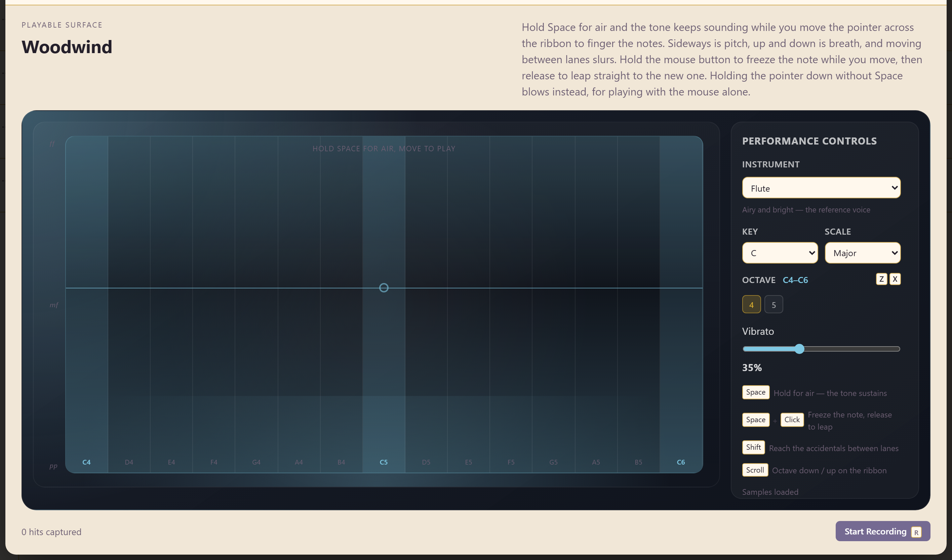The width and height of the screenshot is (952, 560).
Task: Play the C6 lane on ribbon
Action: point(681,304)
